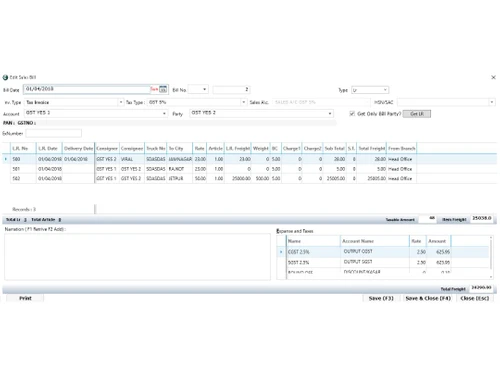Screen dimensions: 500x375
Task: Focus the Bill Date input field
Action: pyautogui.click(x=87, y=89)
